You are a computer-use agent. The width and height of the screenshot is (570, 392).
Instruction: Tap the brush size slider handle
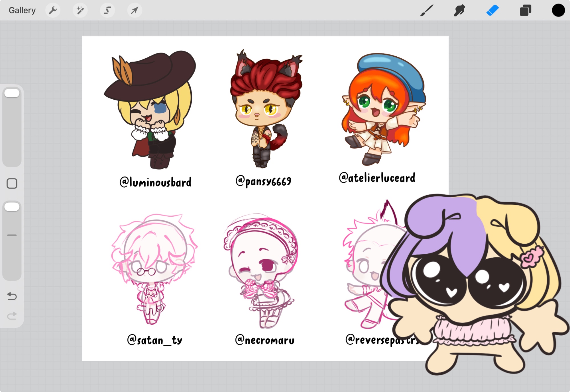[x=12, y=93]
